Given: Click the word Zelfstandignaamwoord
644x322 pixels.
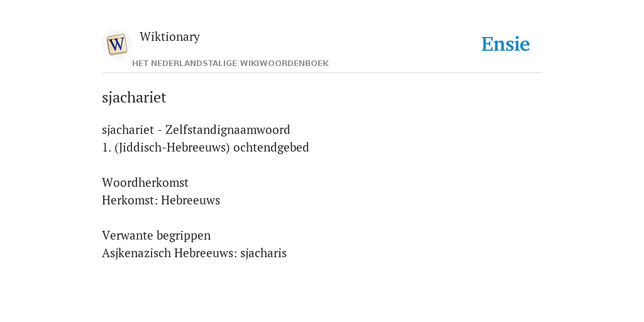Looking at the screenshot, I should [228, 130].
